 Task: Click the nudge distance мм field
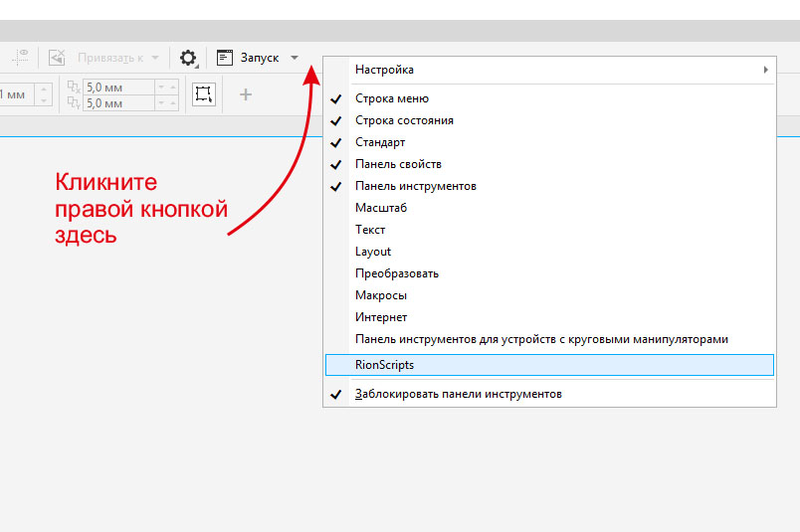[x=17, y=94]
